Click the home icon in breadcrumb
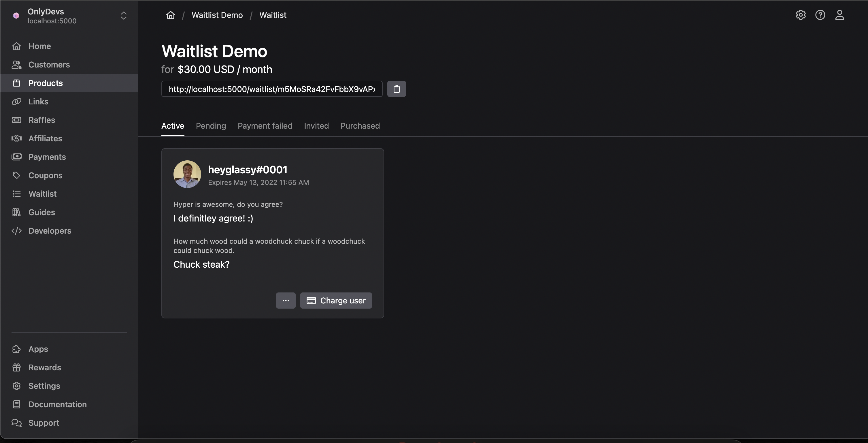 171,15
